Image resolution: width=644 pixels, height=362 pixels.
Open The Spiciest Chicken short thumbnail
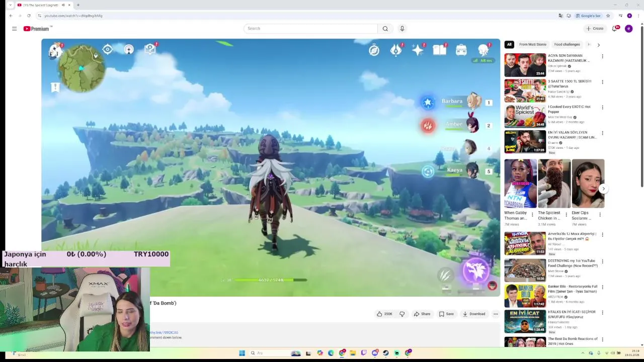click(554, 184)
